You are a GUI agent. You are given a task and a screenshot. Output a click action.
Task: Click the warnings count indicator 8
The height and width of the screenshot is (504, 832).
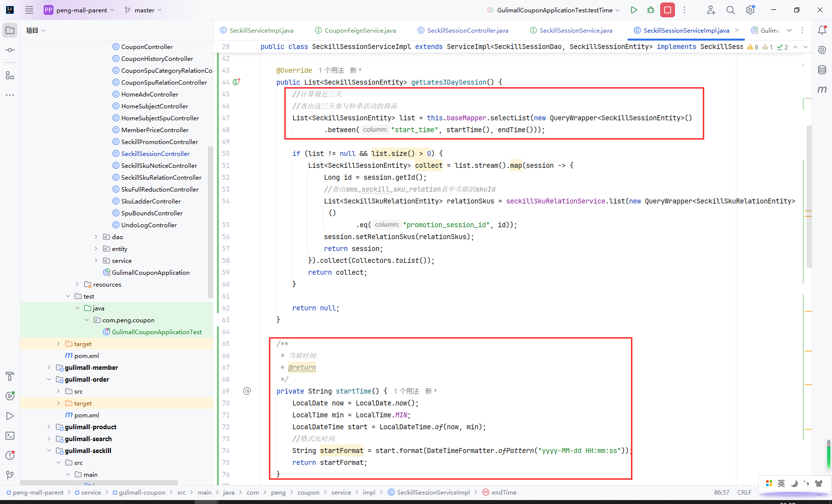coord(753,47)
